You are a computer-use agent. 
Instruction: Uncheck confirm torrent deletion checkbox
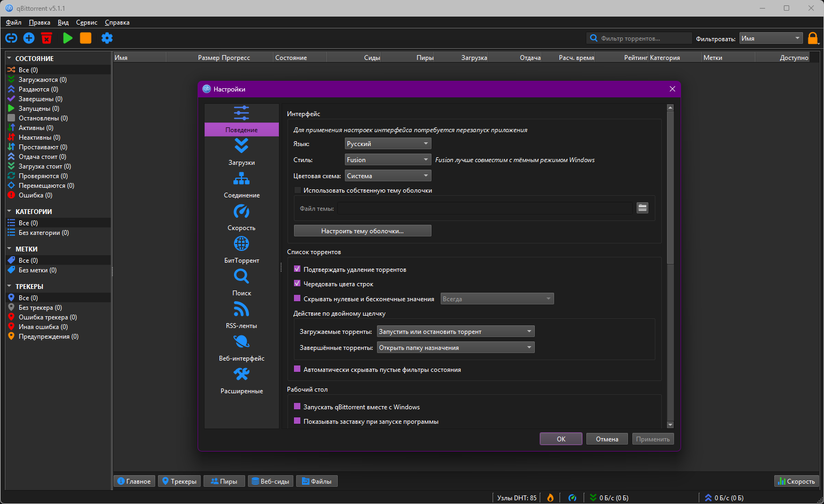click(297, 269)
